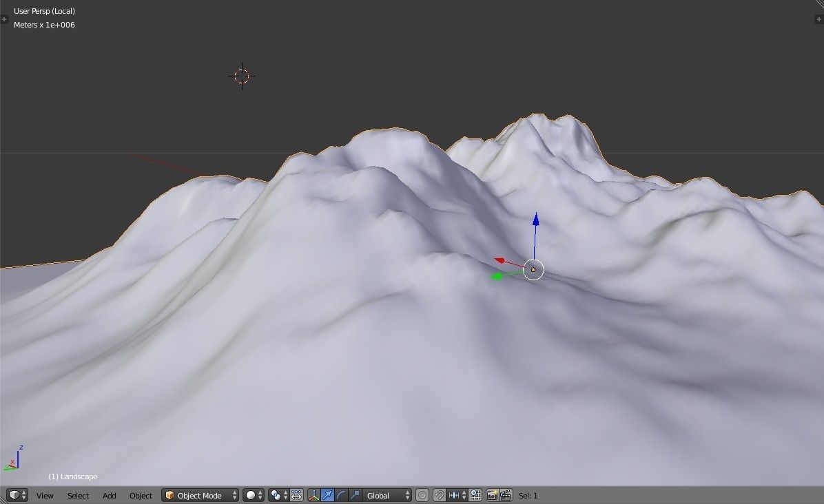The height and width of the screenshot is (504, 824).
Task: Click the 3D cursor crosshair
Action: [x=242, y=76]
